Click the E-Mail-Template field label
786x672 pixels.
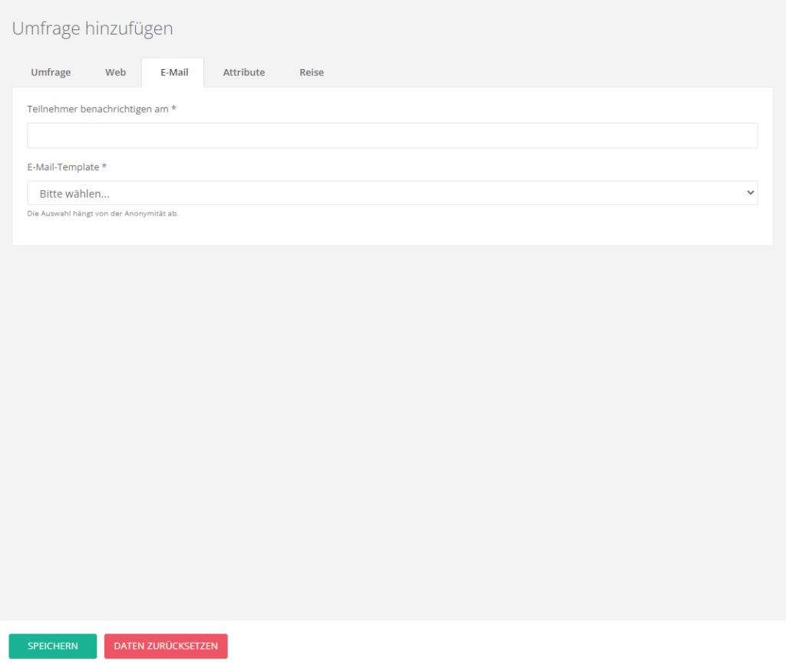pyautogui.click(x=63, y=166)
